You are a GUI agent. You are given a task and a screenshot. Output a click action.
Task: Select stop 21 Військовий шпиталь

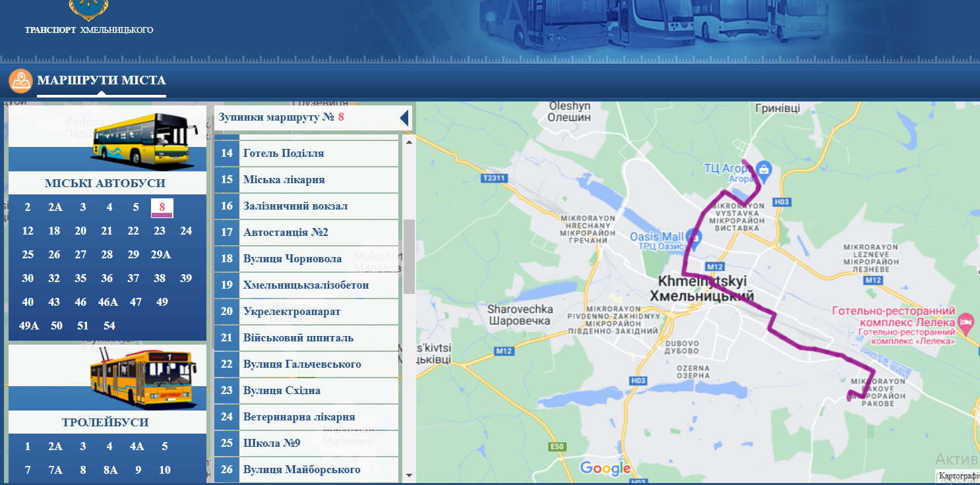(x=298, y=338)
